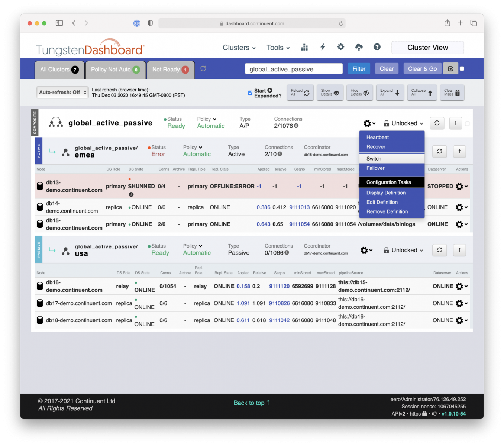Change the Auto-refresh Off selector

63,93
